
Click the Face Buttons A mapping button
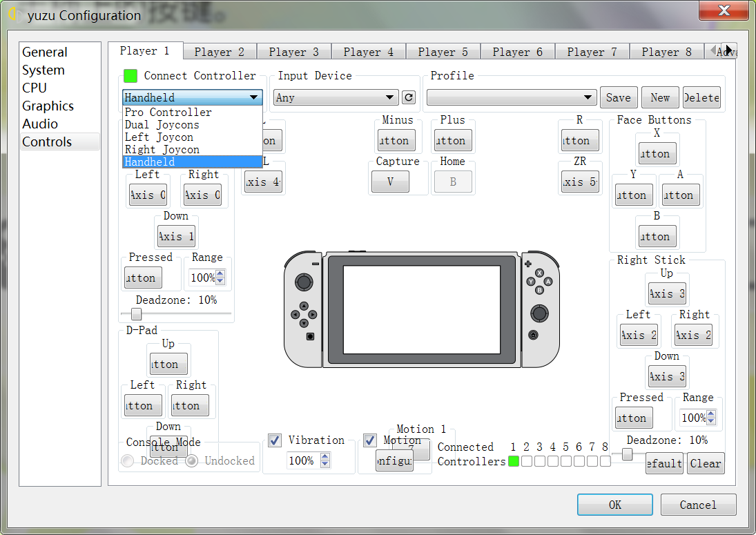click(x=681, y=195)
